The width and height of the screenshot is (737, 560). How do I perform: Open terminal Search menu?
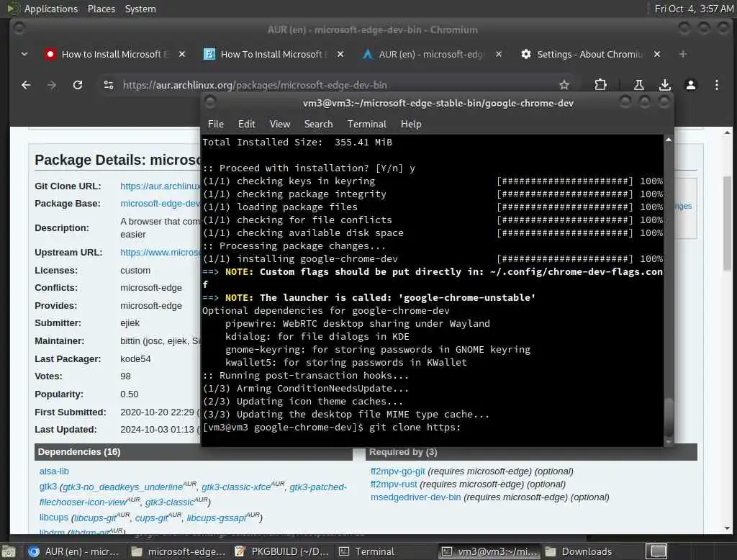(x=318, y=124)
